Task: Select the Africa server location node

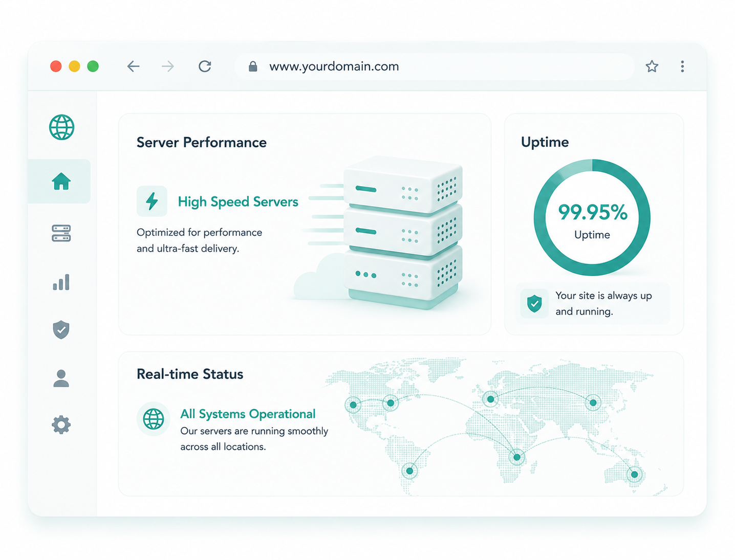Action: (x=517, y=457)
